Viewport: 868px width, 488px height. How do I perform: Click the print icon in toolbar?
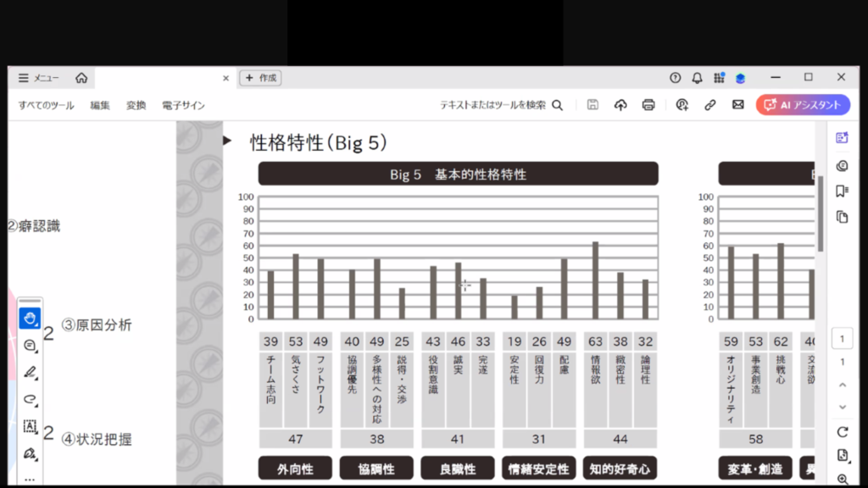click(648, 105)
